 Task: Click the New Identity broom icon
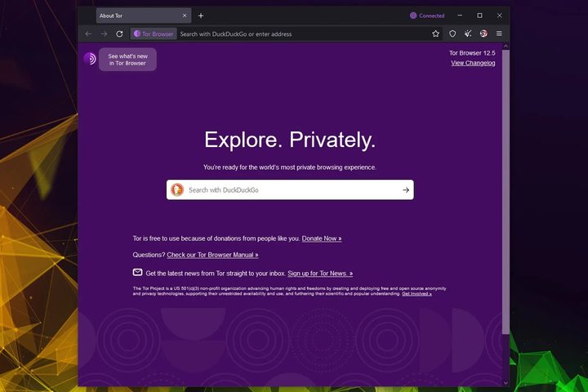[468, 33]
